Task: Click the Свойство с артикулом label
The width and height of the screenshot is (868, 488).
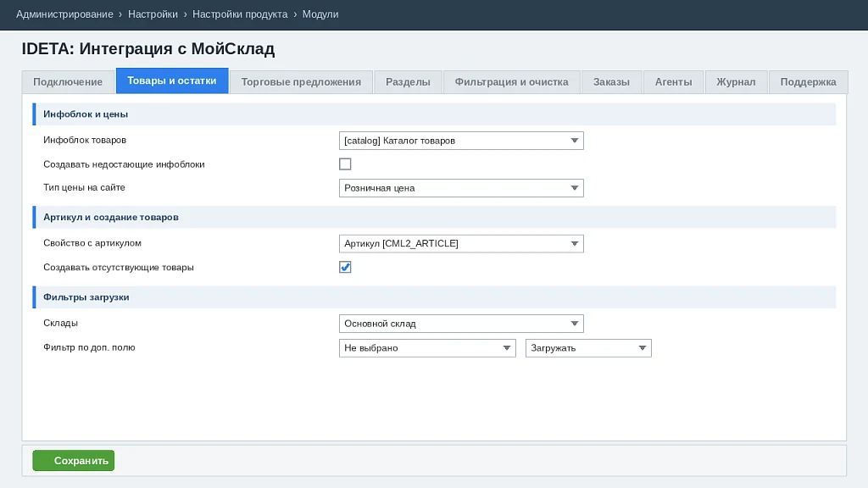Action: point(92,243)
